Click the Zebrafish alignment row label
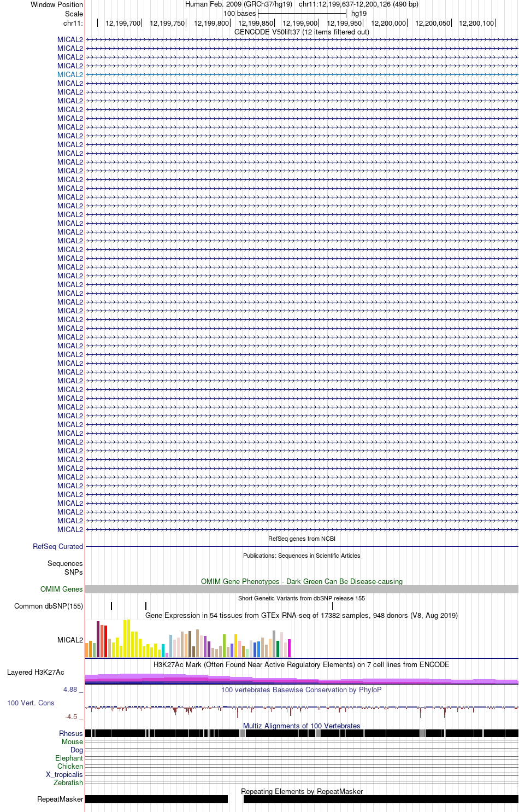 coord(68,782)
